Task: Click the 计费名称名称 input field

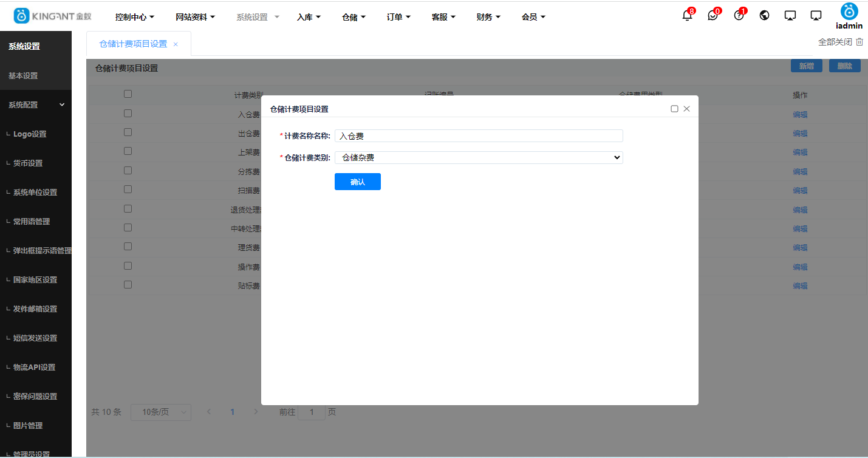Action: (479, 135)
